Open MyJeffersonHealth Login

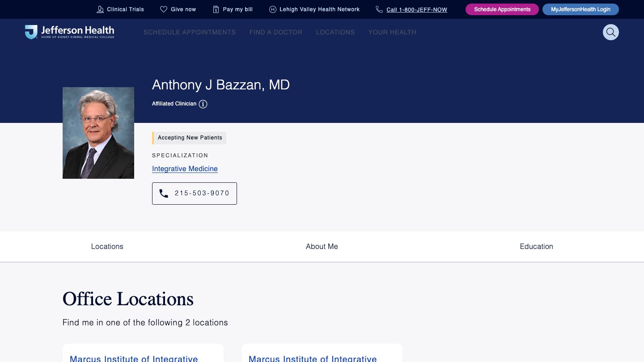click(580, 9)
